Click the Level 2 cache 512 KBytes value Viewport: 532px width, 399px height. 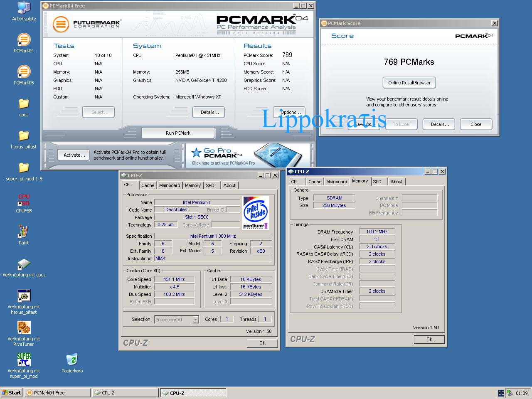[251, 294]
